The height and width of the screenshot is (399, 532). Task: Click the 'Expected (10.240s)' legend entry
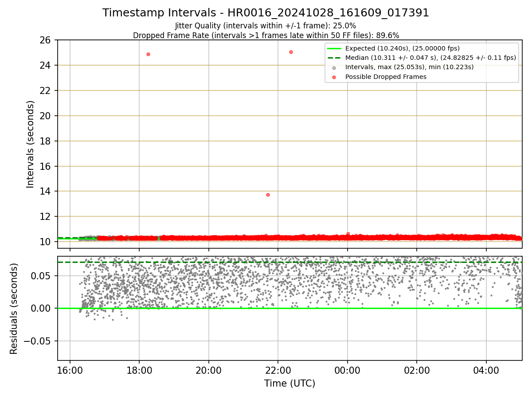403,48
